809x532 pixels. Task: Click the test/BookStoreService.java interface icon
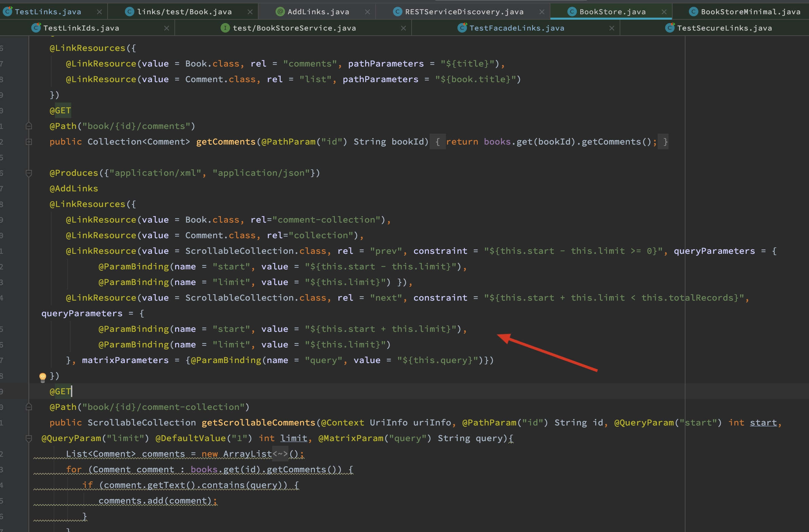225,28
